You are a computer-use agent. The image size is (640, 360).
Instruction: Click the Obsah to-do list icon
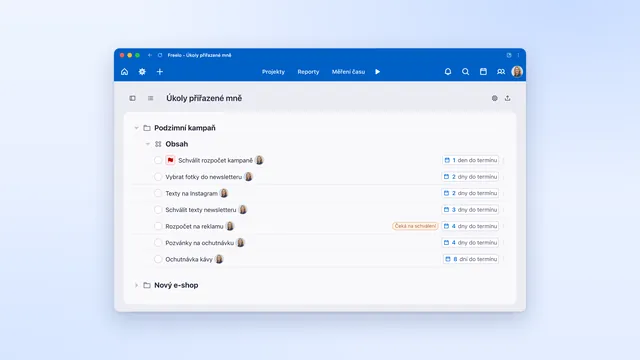(158, 144)
